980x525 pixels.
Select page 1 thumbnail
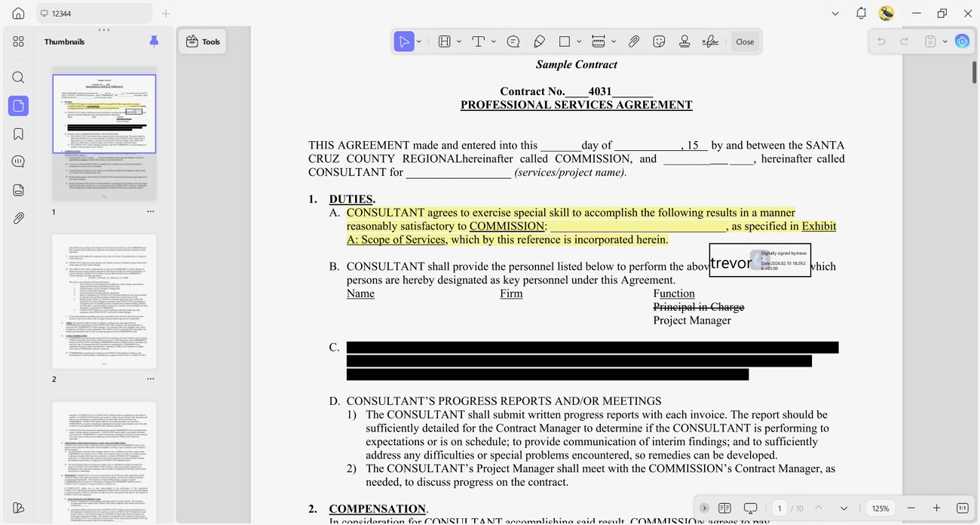coord(104,134)
